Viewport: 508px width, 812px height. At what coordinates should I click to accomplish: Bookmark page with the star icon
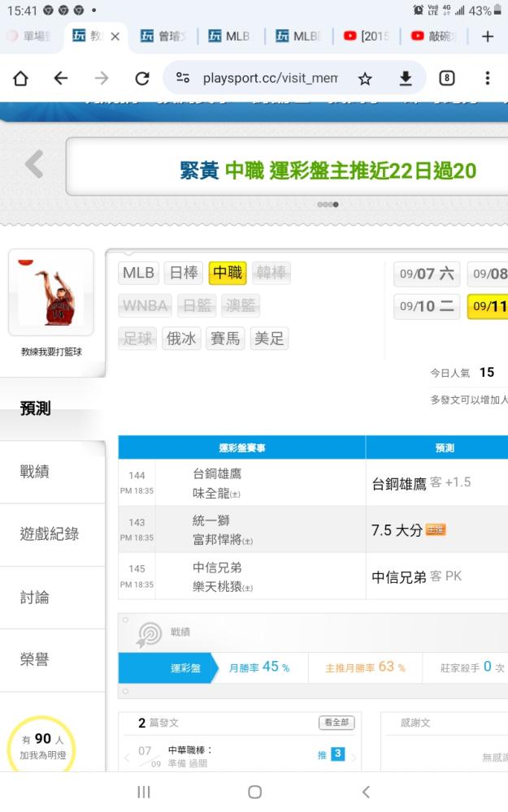[365, 79]
